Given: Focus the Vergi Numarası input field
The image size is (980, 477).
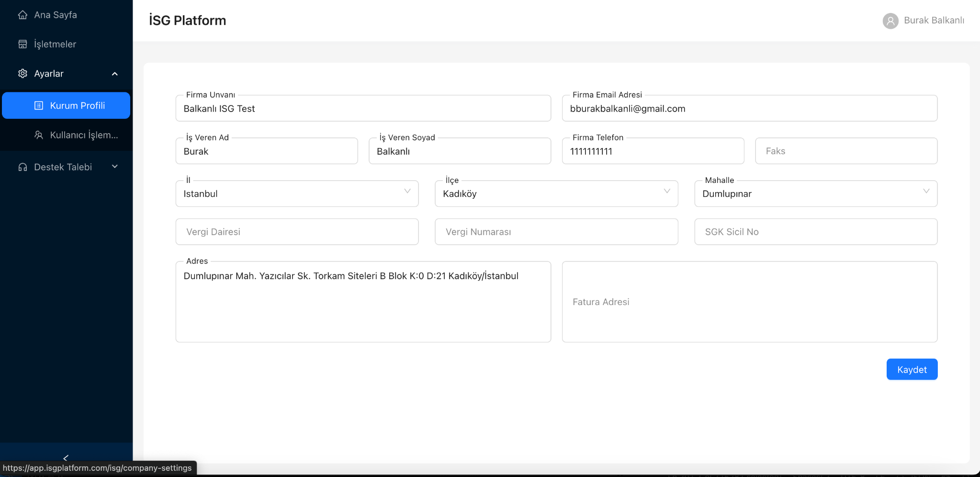Looking at the screenshot, I should pyautogui.click(x=556, y=232).
